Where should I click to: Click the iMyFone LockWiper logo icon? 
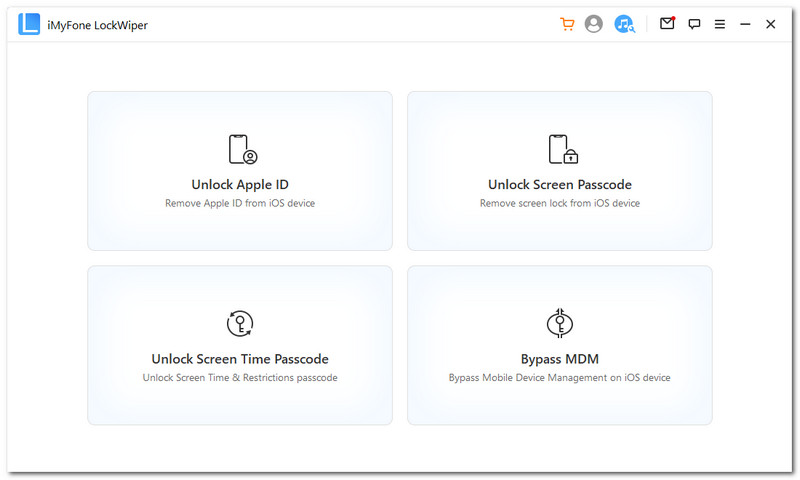29,24
